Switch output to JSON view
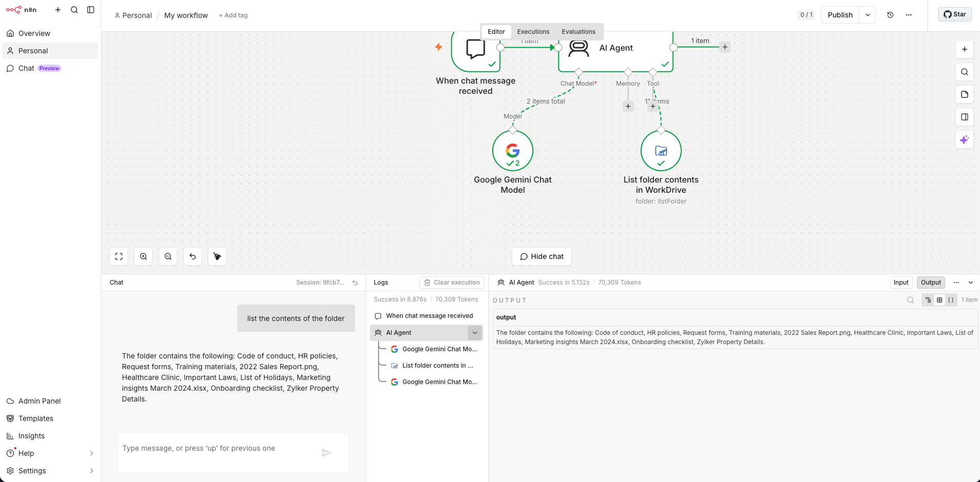Screen dimensions: 980x482 pyautogui.click(x=951, y=300)
